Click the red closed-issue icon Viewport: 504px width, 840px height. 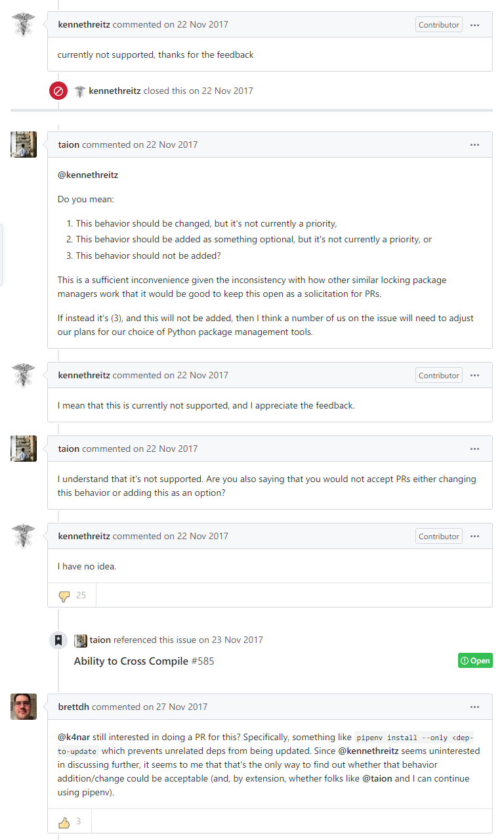[x=58, y=91]
